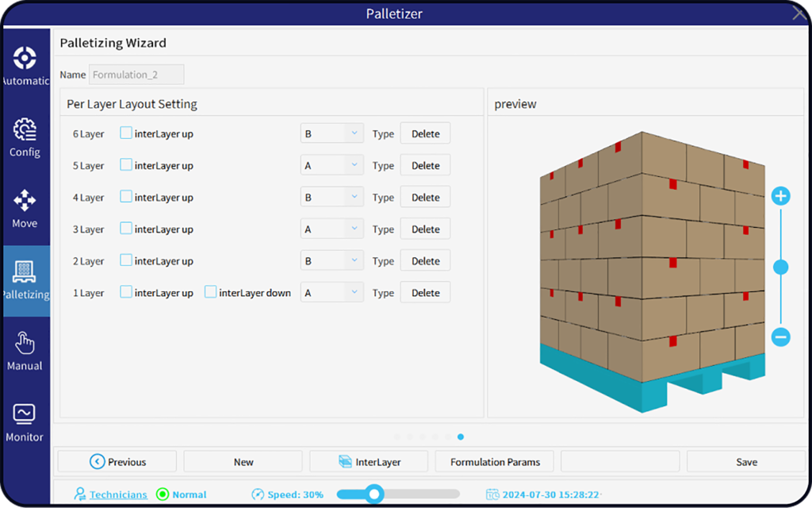Check interLayer down for 1 Layer

point(210,292)
